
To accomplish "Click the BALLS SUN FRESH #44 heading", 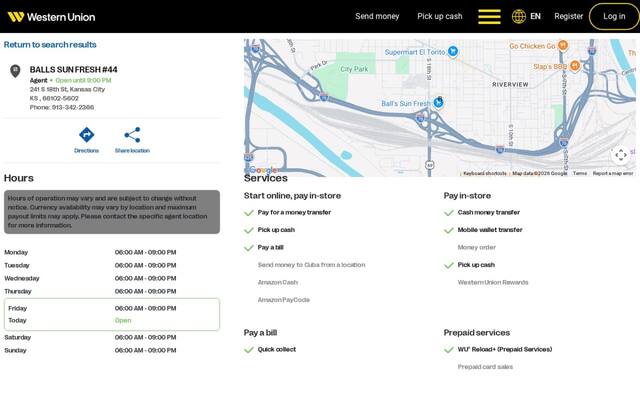I will pos(73,69).
